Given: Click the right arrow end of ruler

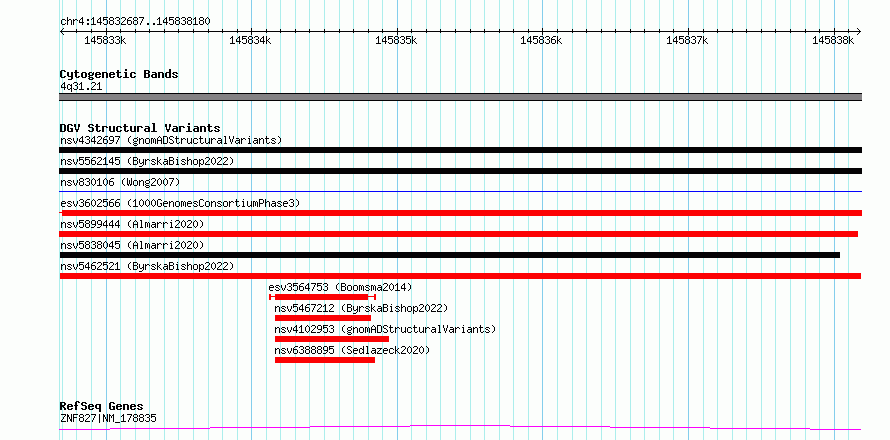Looking at the screenshot, I should point(858,31).
